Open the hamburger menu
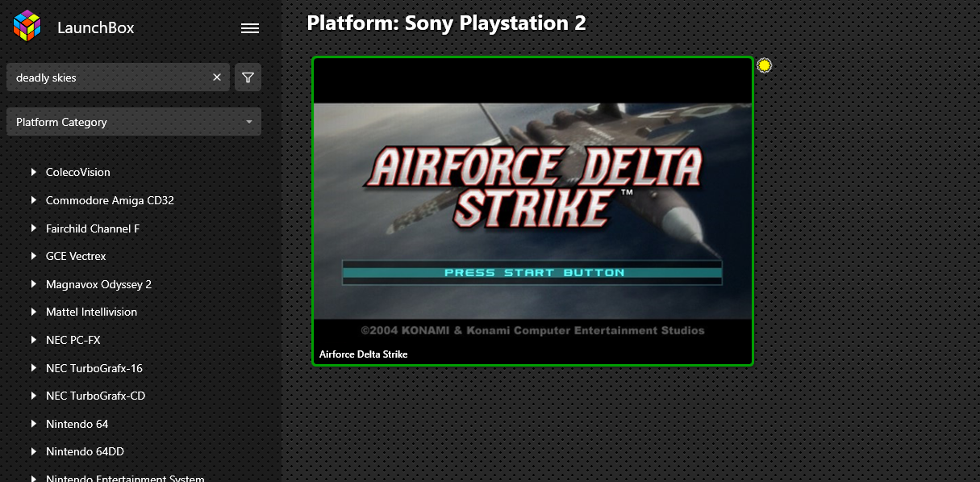The width and height of the screenshot is (980, 482). tap(250, 28)
